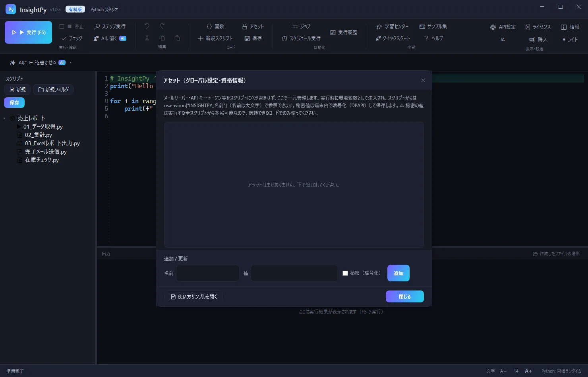Open the 学習センター
588x377 pixels.
click(393, 27)
